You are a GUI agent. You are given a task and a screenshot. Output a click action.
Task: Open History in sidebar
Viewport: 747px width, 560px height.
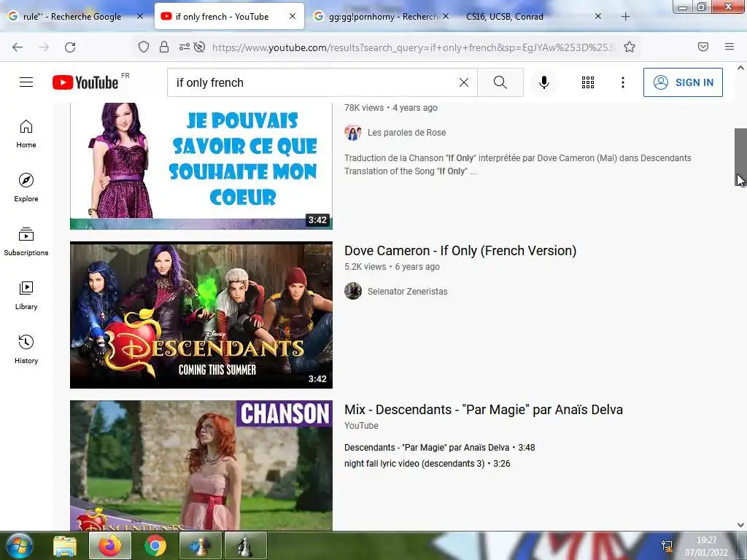pos(26,349)
